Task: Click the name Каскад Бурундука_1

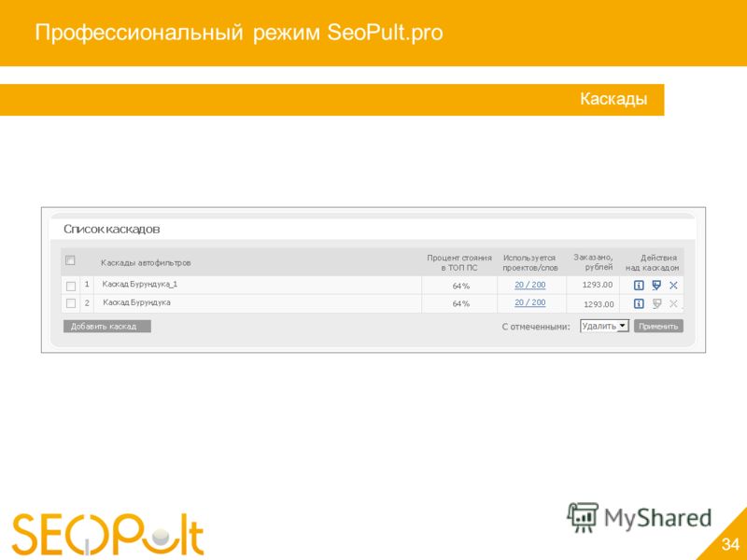Action: [x=139, y=285]
